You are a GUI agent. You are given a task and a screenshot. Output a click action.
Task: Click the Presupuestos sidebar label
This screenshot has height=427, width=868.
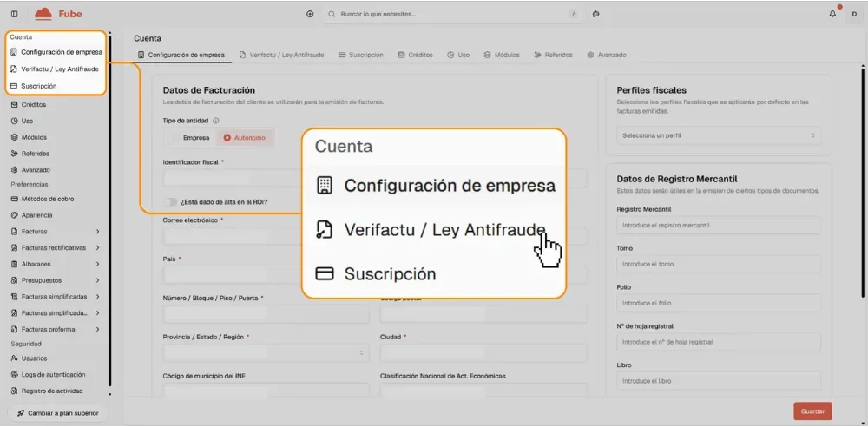click(42, 280)
